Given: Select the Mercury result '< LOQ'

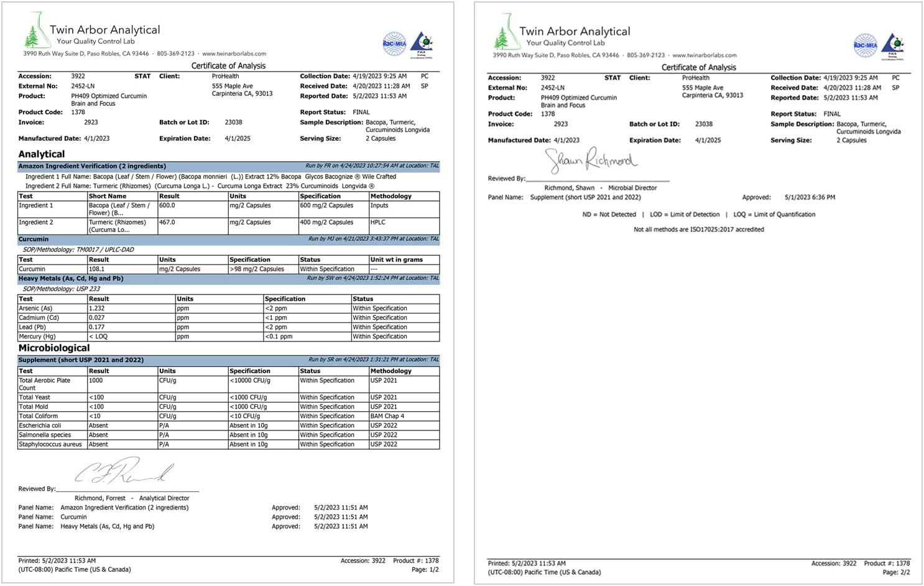Looking at the screenshot, I should 98,337.
